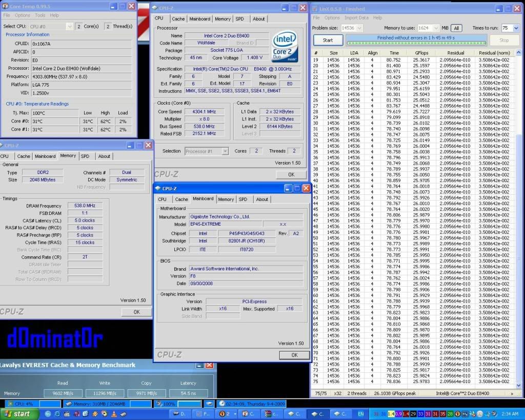Expand the Times to run dropdown
Image resolution: width=525 pixels, height=420 pixels.
[x=516, y=28]
